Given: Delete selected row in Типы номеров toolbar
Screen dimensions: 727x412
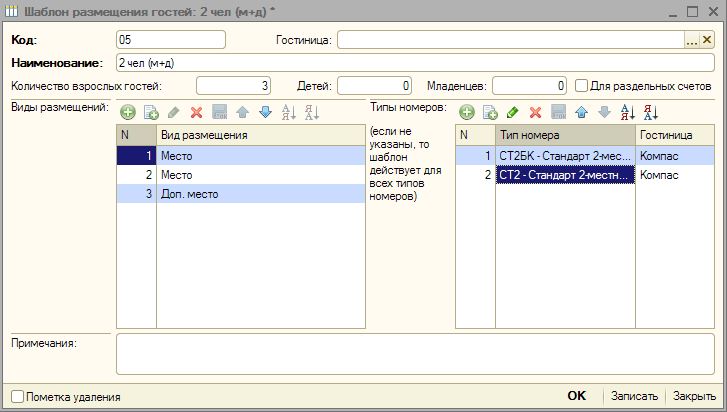Looking at the screenshot, I should coord(536,112).
